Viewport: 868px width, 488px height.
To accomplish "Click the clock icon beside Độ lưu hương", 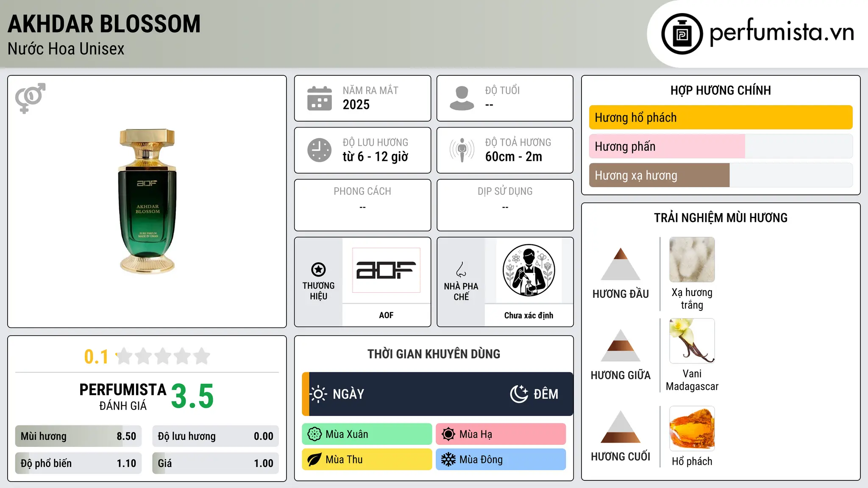I will [x=320, y=150].
